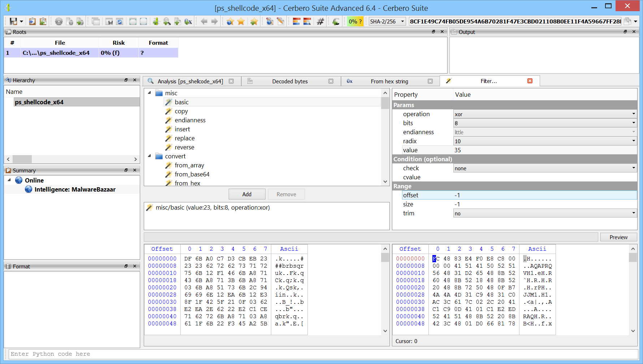
Task: Click the pencil notes toolbar icon
Action: click(281, 21)
